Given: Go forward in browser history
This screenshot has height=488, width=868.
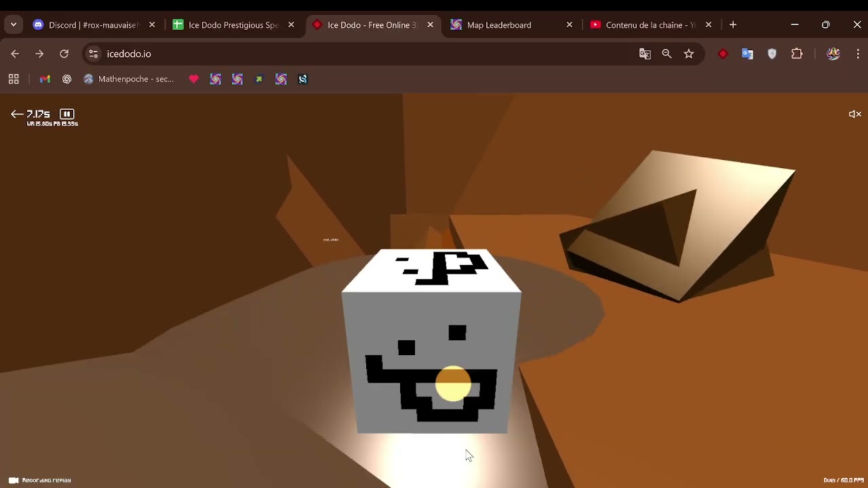Looking at the screenshot, I should click(x=39, y=54).
